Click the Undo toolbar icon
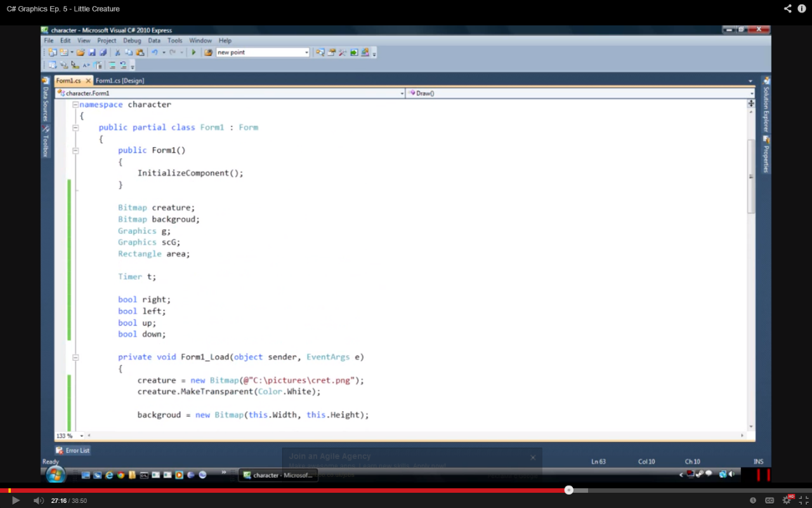This screenshot has height=508, width=812. point(154,53)
